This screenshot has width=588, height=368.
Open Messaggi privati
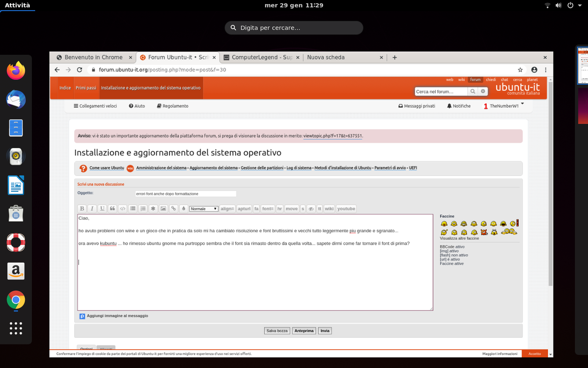(x=417, y=106)
